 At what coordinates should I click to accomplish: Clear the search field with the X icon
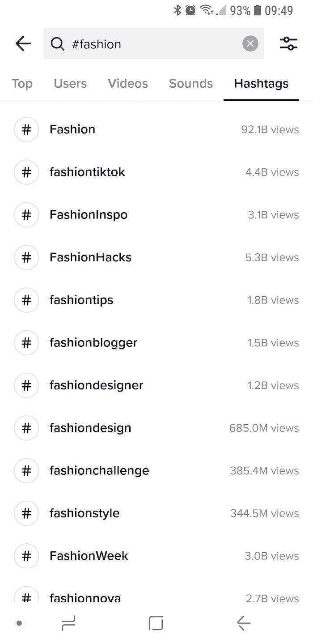[x=250, y=43]
